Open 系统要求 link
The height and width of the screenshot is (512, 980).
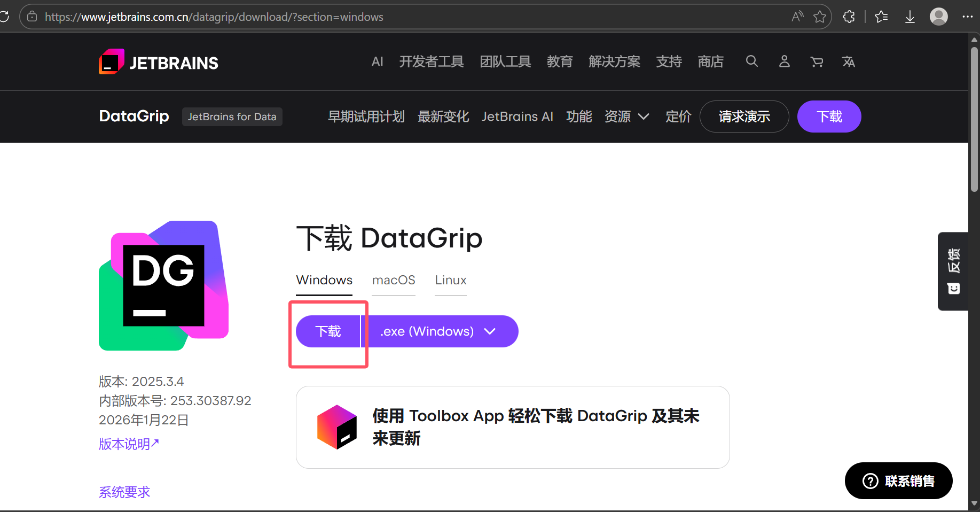(124, 492)
